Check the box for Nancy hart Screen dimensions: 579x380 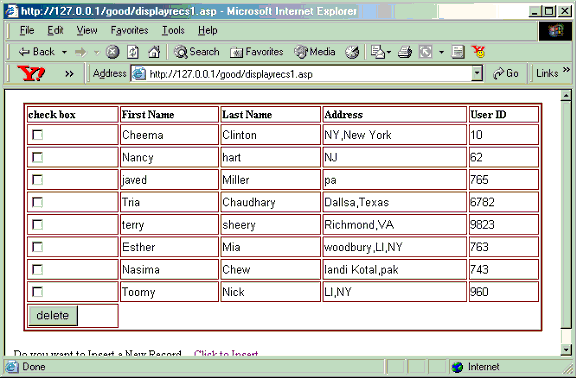[37, 157]
